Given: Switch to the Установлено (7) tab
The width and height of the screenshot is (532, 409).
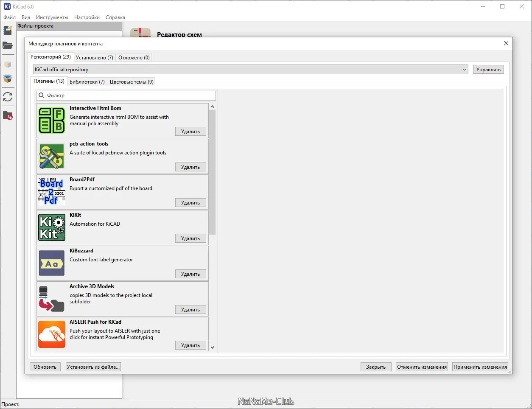Looking at the screenshot, I should tap(94, 58).
